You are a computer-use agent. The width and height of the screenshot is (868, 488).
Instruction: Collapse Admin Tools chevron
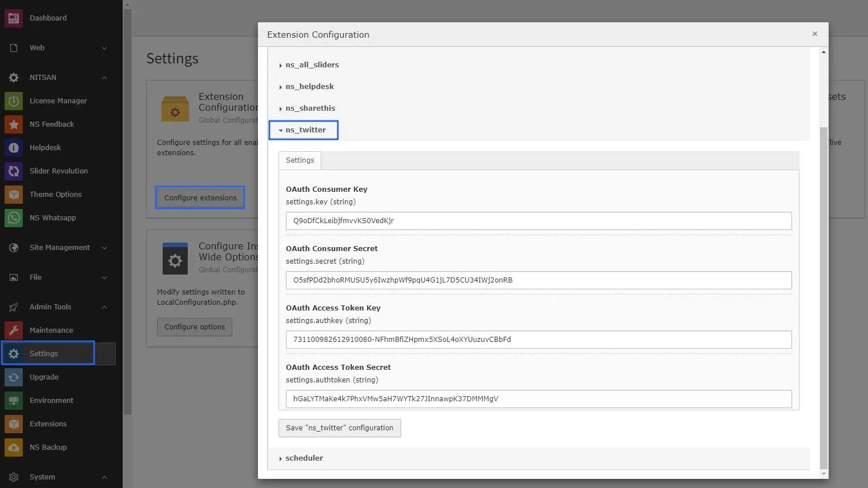pos(104,307)
